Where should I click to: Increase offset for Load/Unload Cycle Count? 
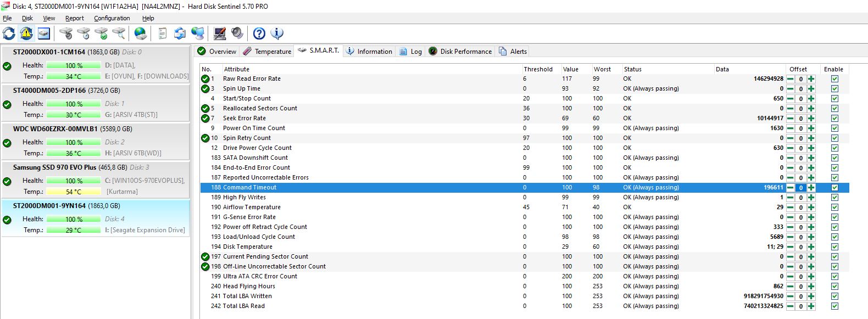coord(811,237)
